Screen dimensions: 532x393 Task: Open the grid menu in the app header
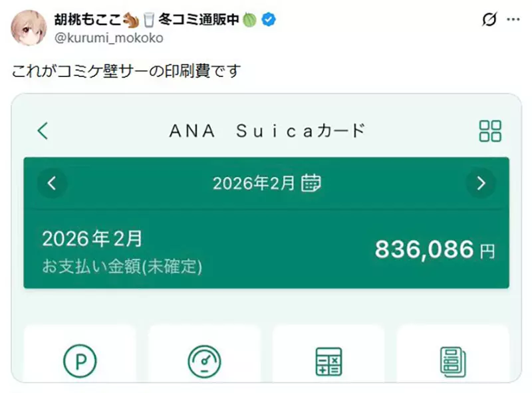[x=490, y=130]
